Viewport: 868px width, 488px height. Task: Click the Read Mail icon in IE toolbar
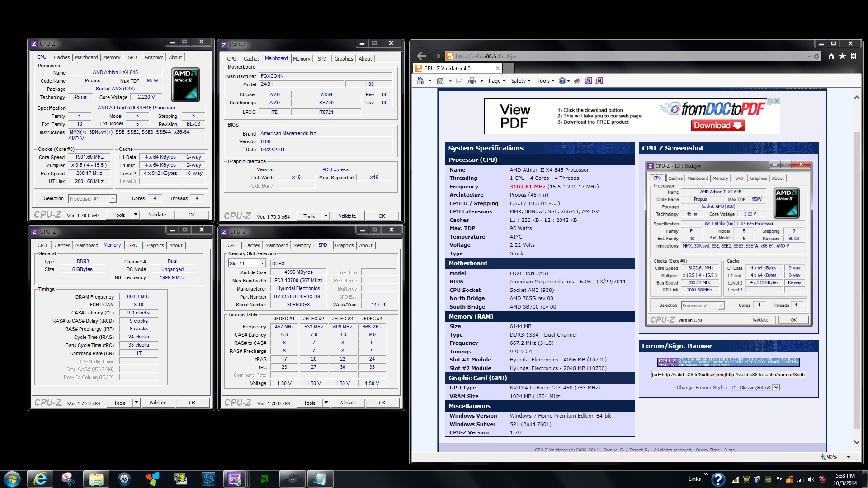459,81
